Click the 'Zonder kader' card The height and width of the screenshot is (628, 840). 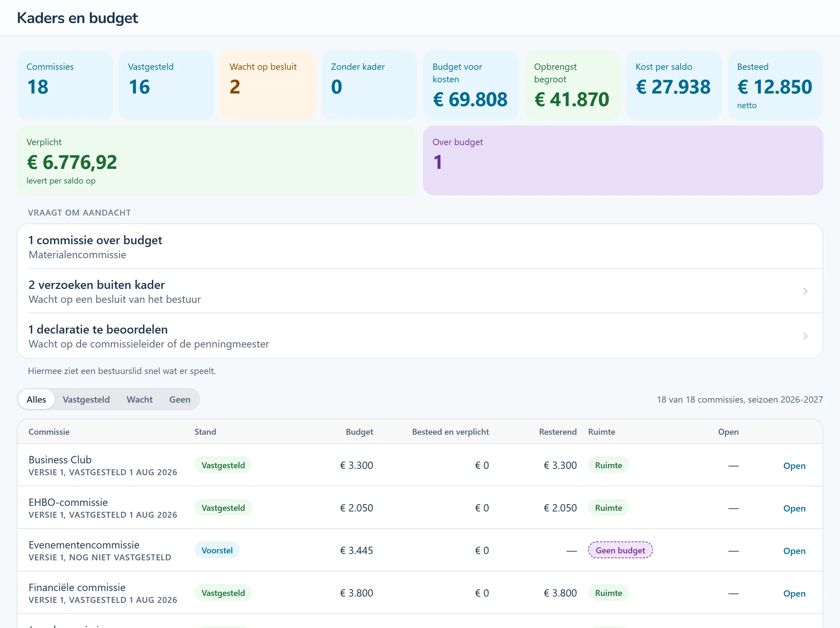point(369,85)
